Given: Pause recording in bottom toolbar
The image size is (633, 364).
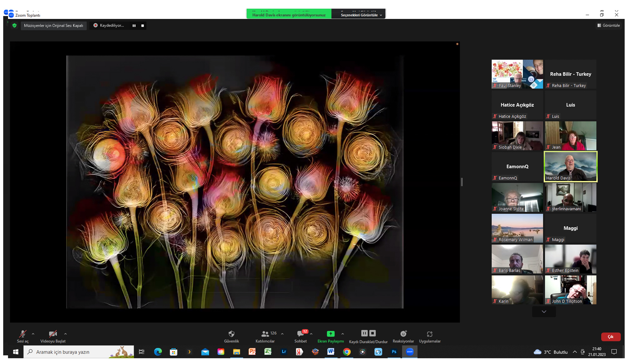Looking at the screenshot, I should pos(364,333).
